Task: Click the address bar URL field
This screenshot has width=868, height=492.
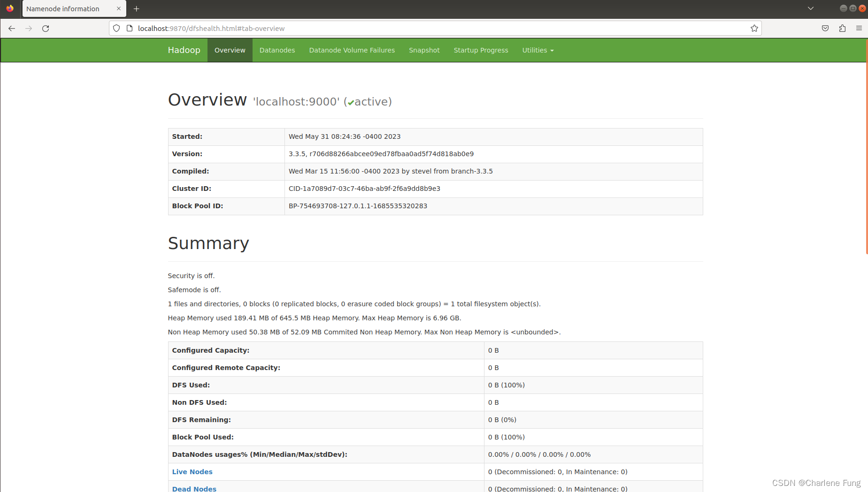Action: (435, 29)
